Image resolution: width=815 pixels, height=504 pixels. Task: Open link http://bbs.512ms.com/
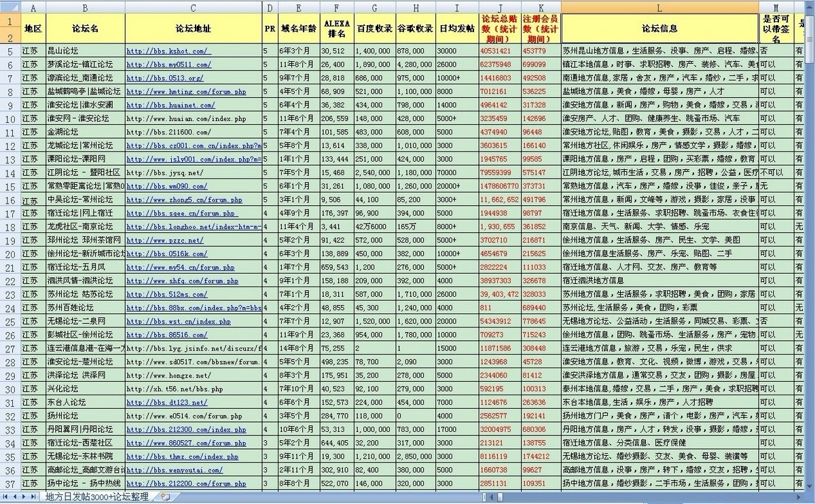tap(167, 294)
